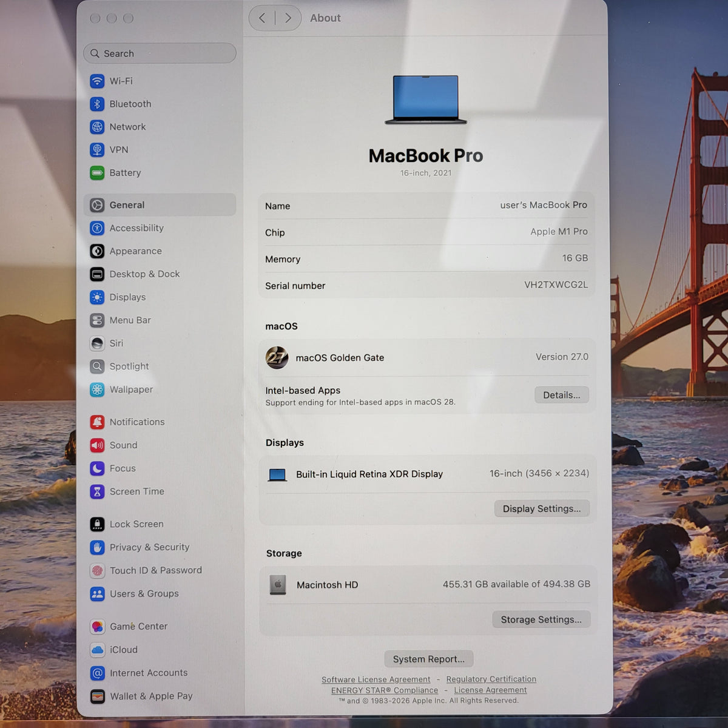
Task: Select Lock Screen padlock icon
Action: (97, 524)
